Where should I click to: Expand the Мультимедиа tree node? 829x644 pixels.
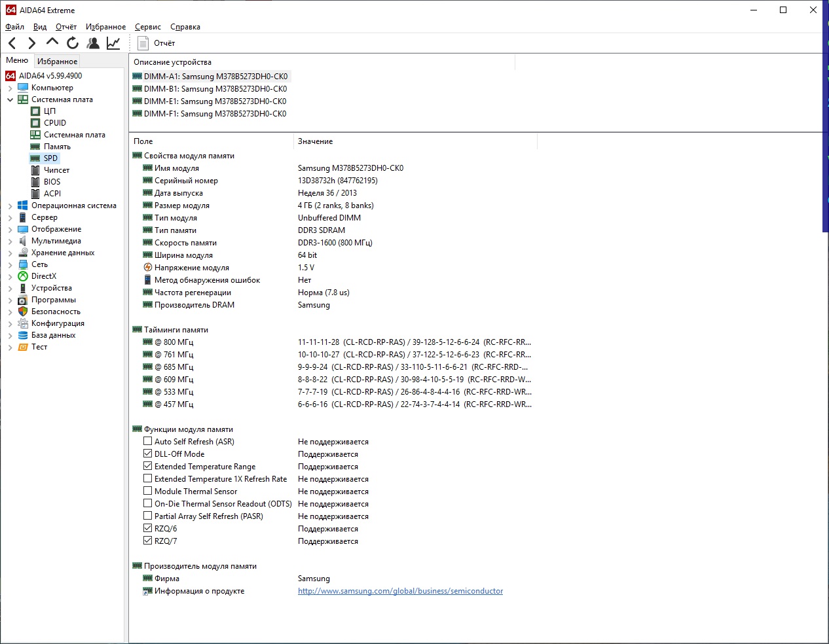(10, 241)
